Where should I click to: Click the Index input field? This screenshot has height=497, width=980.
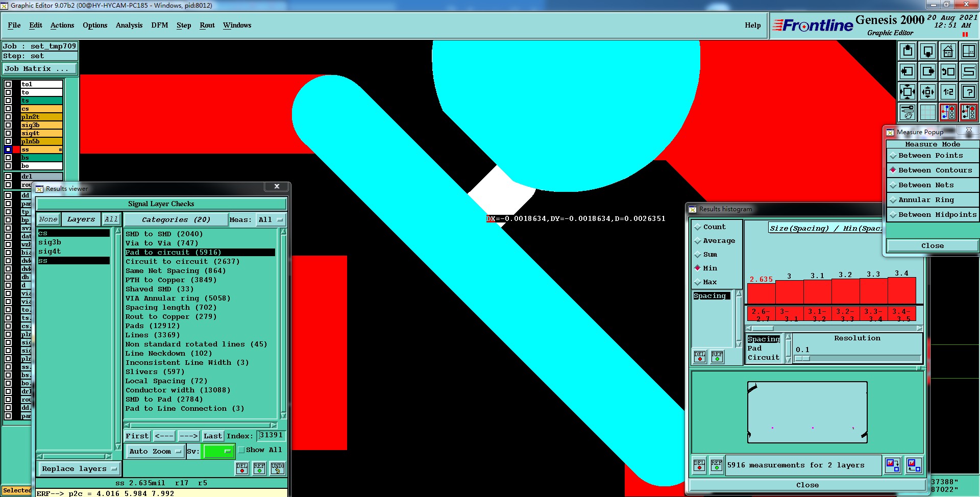coord(271,436)
